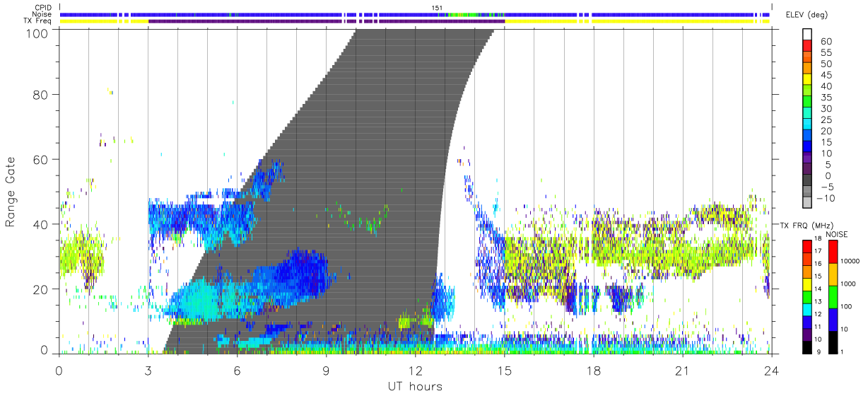Select the 'ELEV (deg)' legend title

pyautogui.click(x=805, y=14)
